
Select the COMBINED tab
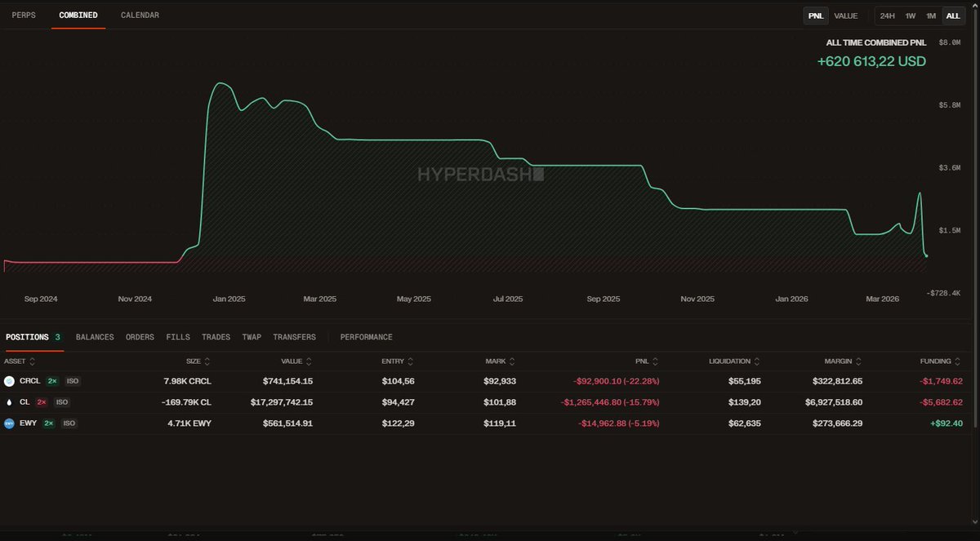(78, 16)
